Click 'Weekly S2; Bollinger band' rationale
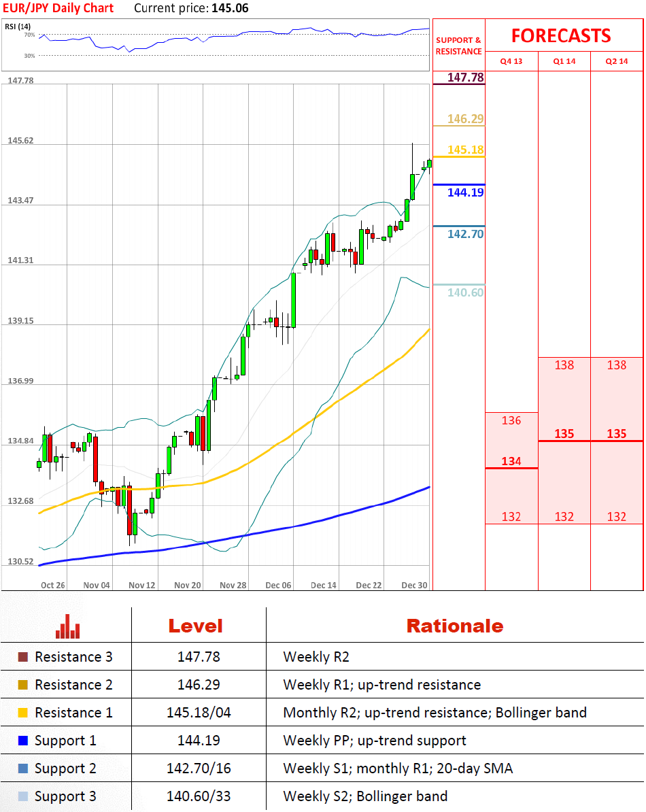Screen dimensions: 646x812 pos(365,796)
